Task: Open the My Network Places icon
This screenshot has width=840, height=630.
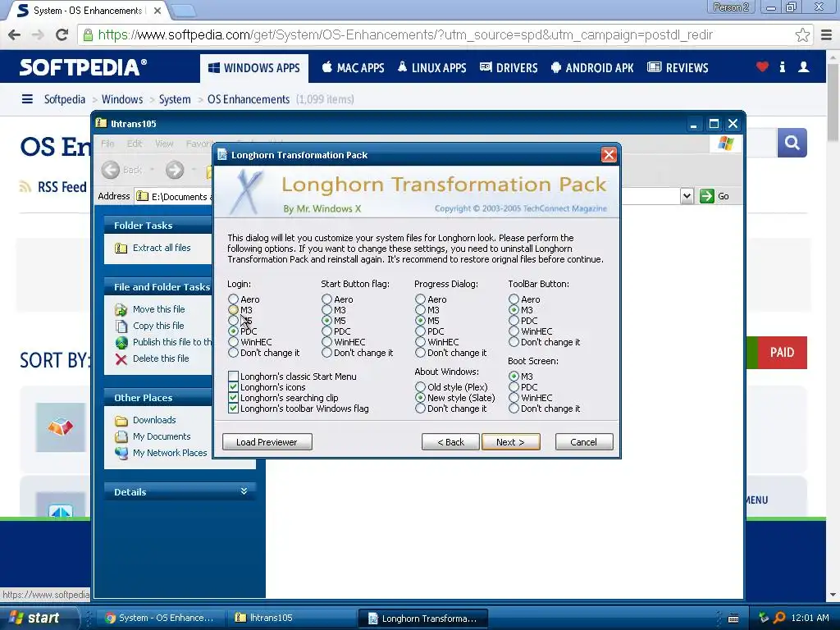Action: [121, 453]
